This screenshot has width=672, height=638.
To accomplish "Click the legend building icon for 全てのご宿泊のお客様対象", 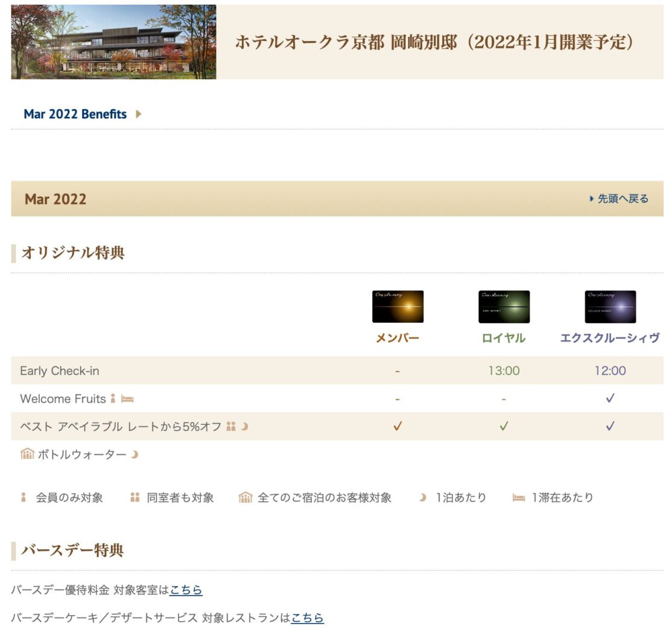I will (x=246, y=497).
